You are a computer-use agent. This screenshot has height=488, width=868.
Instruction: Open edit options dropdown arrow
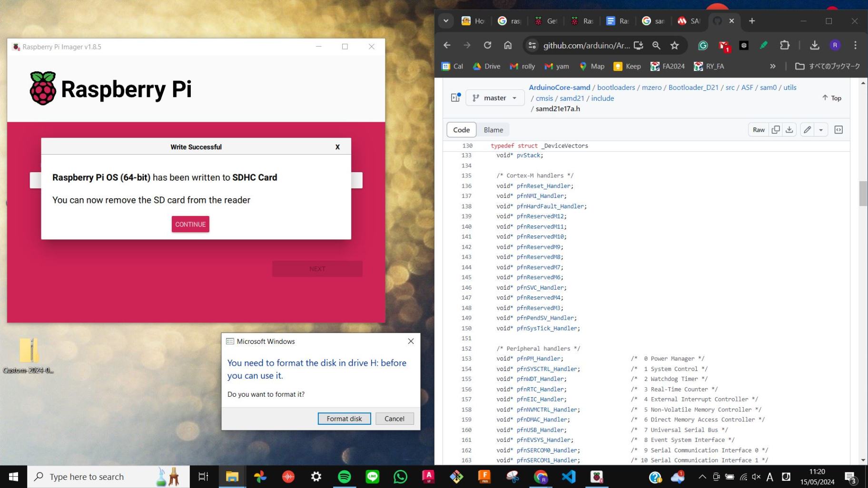coord(821,130)
